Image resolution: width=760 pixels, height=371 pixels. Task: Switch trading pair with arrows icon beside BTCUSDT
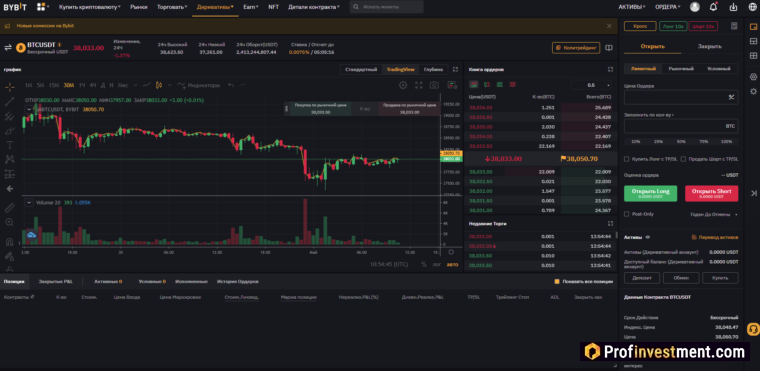point(8,48)
